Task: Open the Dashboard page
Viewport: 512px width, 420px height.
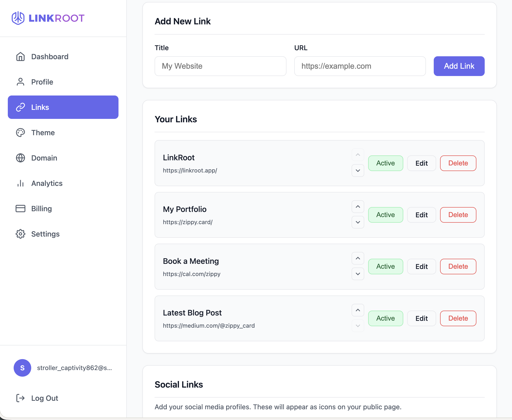Action: [63, 57]
